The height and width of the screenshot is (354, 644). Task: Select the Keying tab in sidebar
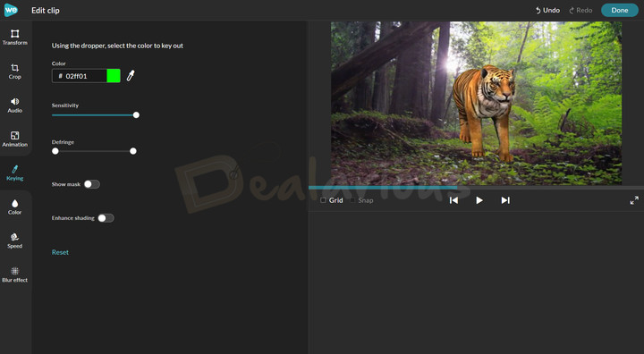[15, 173]
